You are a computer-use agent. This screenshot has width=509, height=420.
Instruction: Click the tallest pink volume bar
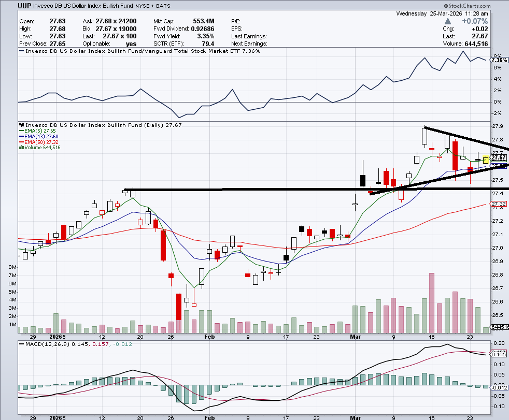point(432,303)
